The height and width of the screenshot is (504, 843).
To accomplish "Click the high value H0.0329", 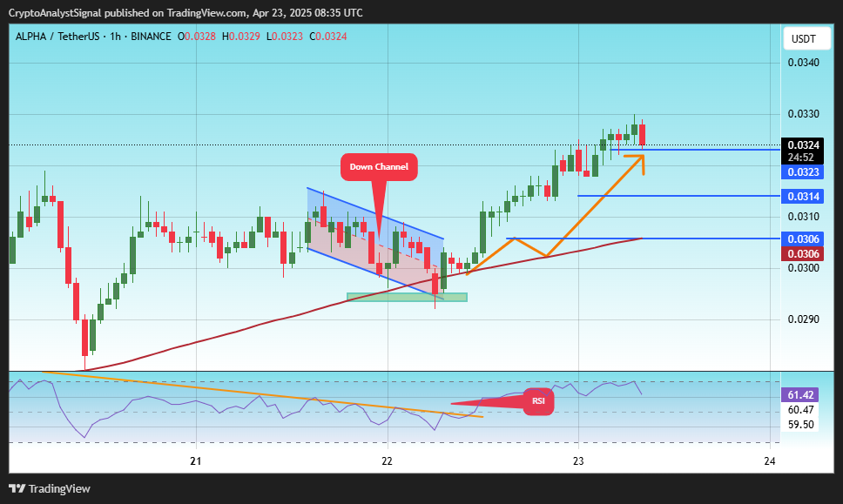I will 241,37.
